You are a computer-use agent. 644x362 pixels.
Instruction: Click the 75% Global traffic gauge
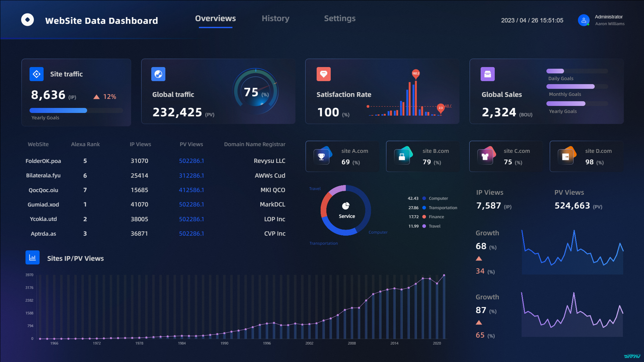point(256,91)
